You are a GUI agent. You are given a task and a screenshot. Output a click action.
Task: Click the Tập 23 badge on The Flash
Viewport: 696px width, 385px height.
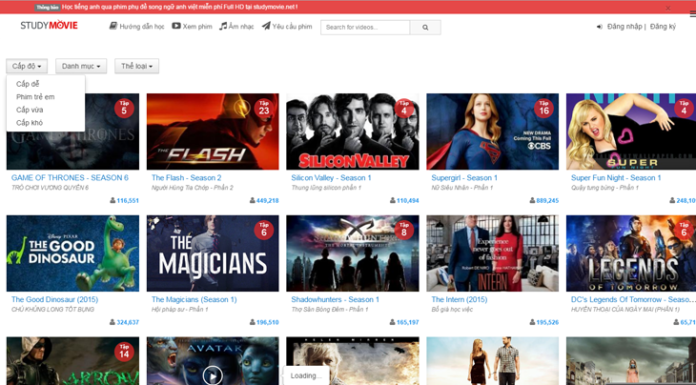point(264,108)
